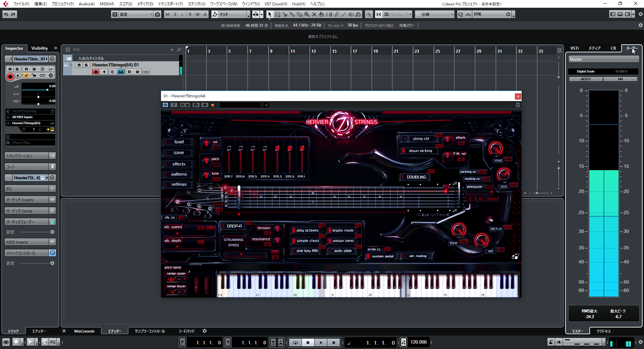This screenshot has width=644, height=349.
Task: Click save button in Heavier7Strings
Action: click(179, 153)
